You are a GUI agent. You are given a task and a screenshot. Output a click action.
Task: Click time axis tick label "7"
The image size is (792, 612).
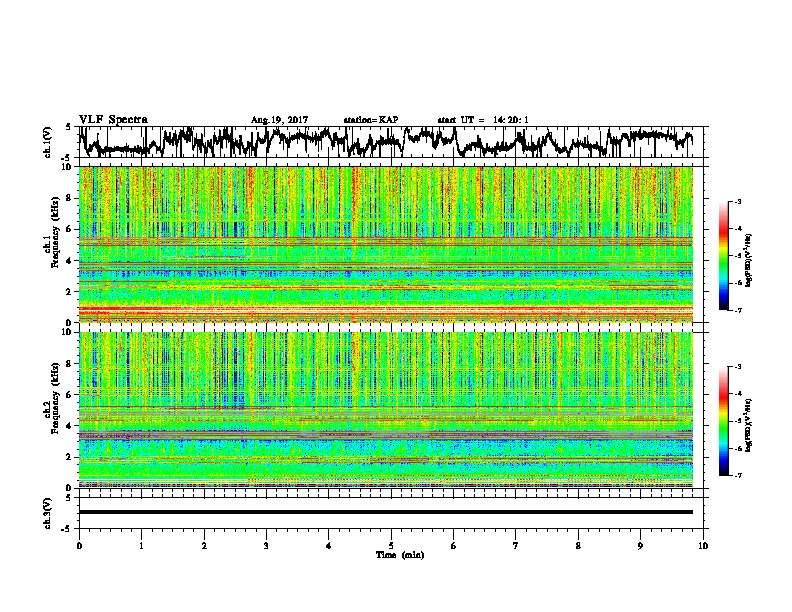(x=516, y=545)
